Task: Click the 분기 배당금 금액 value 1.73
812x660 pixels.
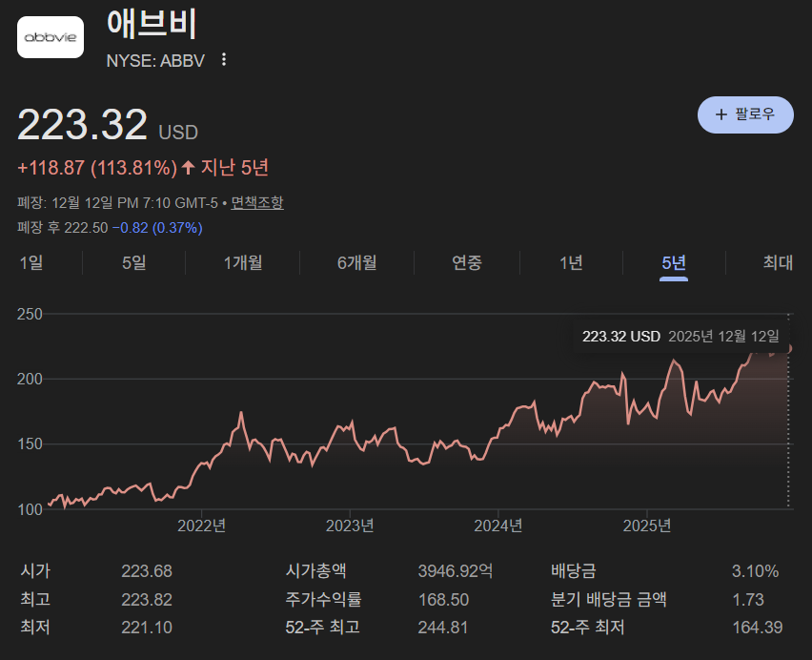Action: 748,599
